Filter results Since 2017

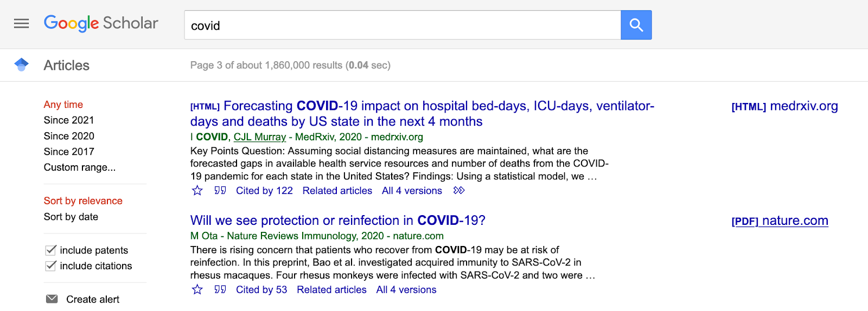[x=69, y=152]
